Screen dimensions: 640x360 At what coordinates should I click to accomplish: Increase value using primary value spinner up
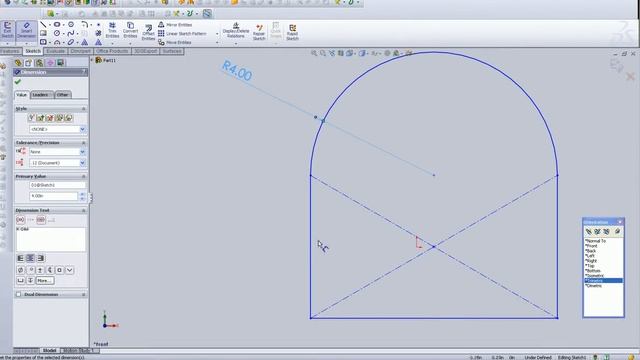82,194
